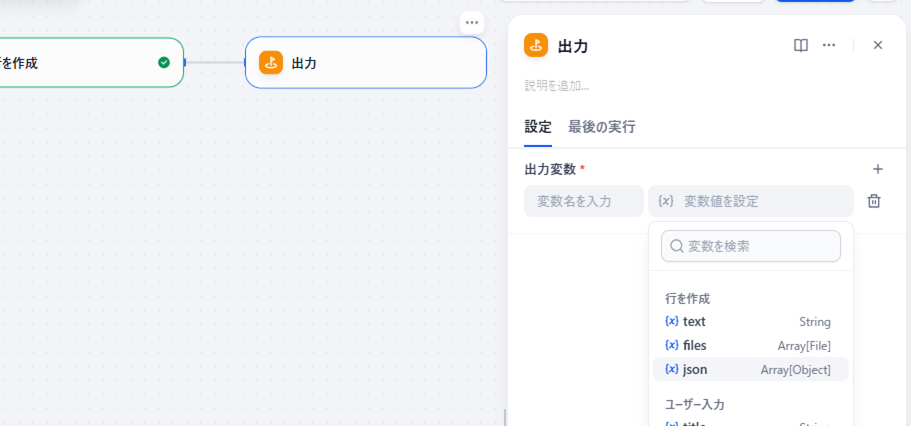Viewport: 911px width, 426px height.
Task: Click the 変数を検索 search field
Action: [x=760, y=246]
